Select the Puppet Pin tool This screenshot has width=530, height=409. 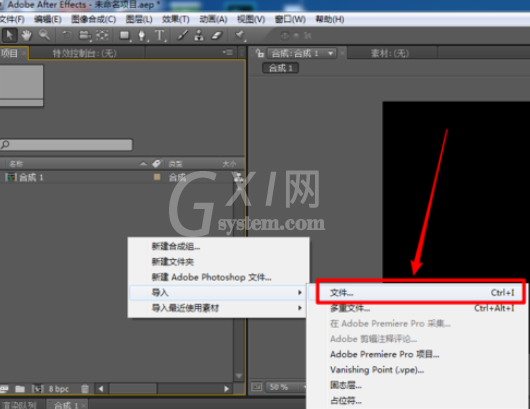(240, 35)
